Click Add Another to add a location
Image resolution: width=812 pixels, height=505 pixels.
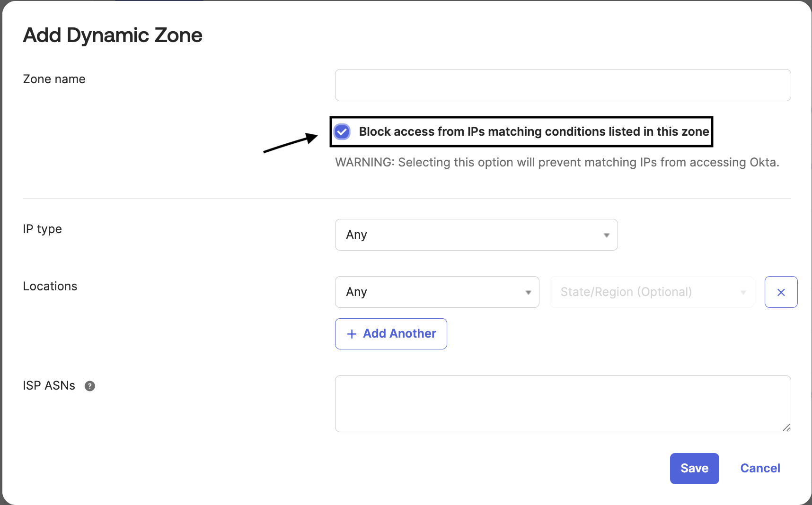390,334
